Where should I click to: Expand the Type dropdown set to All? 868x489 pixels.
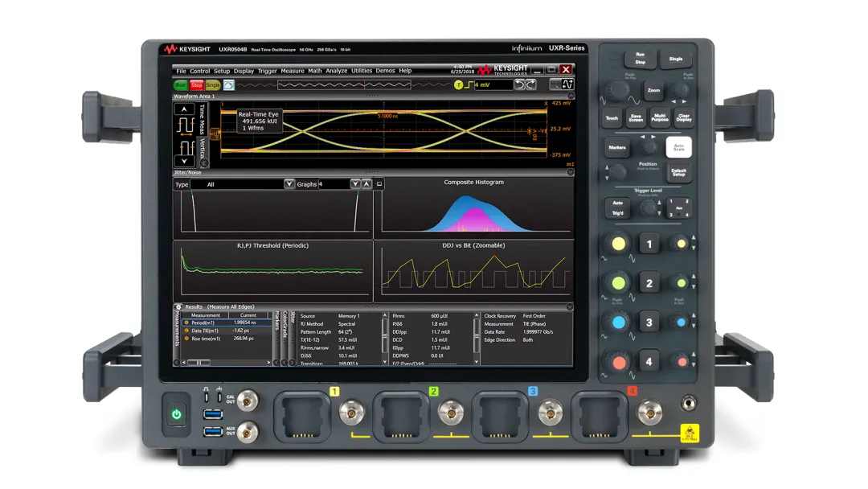click(289, 184)
